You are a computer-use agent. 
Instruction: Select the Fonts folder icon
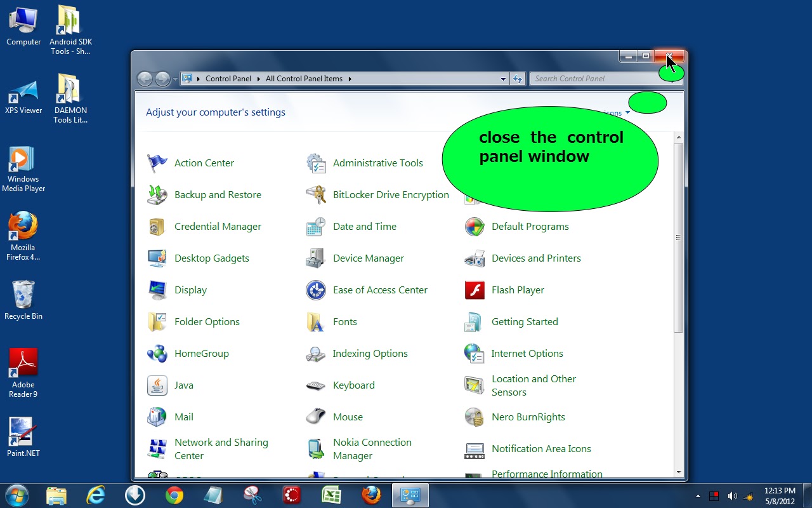(315, 321)
